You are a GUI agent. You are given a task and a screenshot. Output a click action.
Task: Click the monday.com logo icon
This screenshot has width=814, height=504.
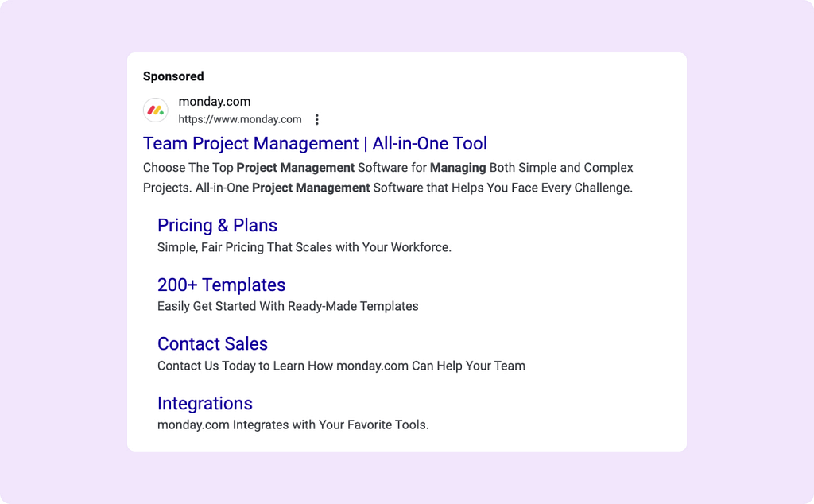(156, 110)
